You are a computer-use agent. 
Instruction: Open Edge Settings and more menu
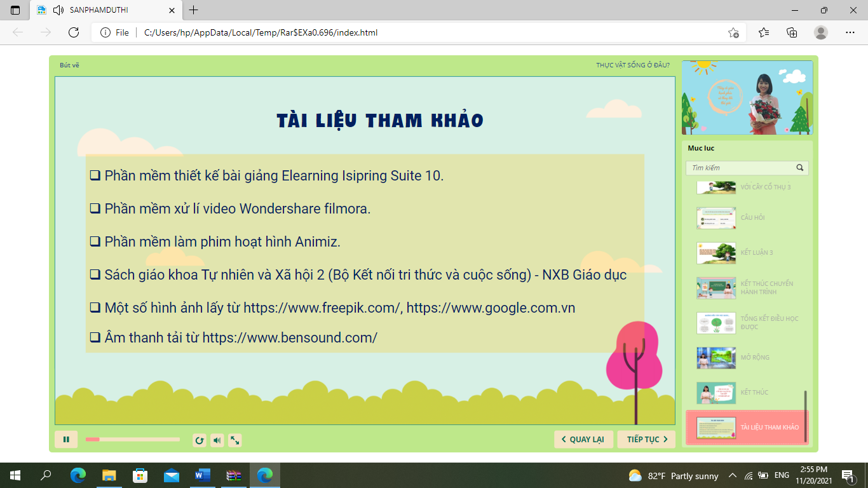tap(850, 32)
